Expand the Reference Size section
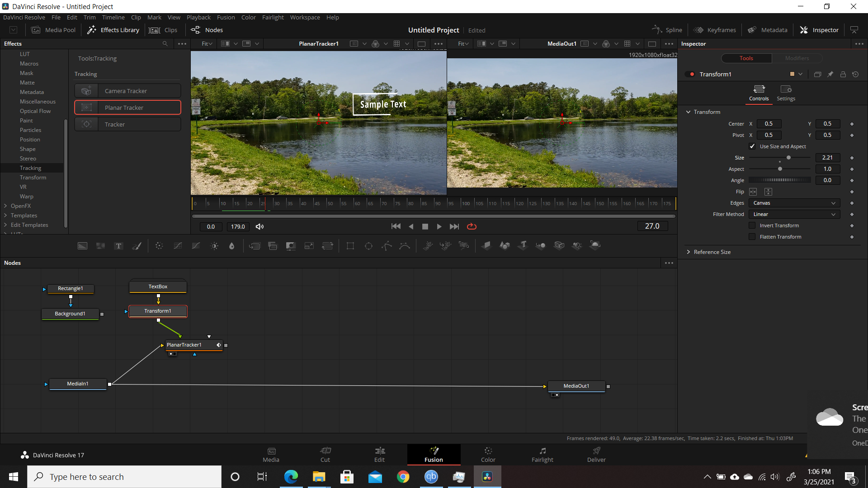This screenshot has width=868, height=488. point(689,252)
